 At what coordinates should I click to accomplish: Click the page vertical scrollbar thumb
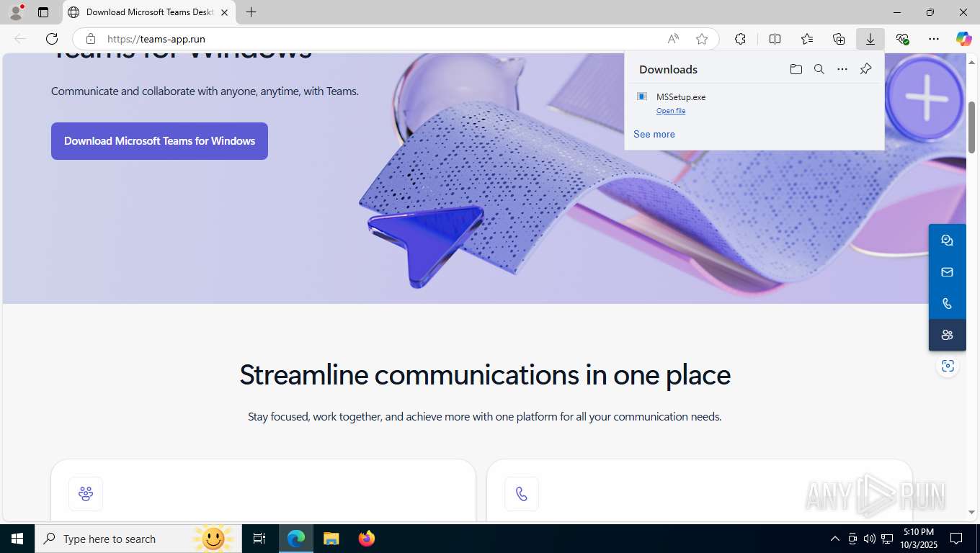(x=972, y=127)
